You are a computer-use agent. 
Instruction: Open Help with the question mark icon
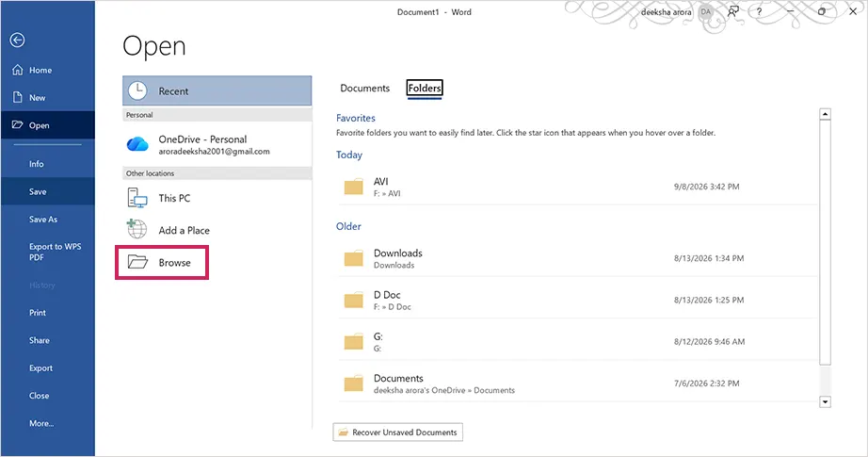759,11
